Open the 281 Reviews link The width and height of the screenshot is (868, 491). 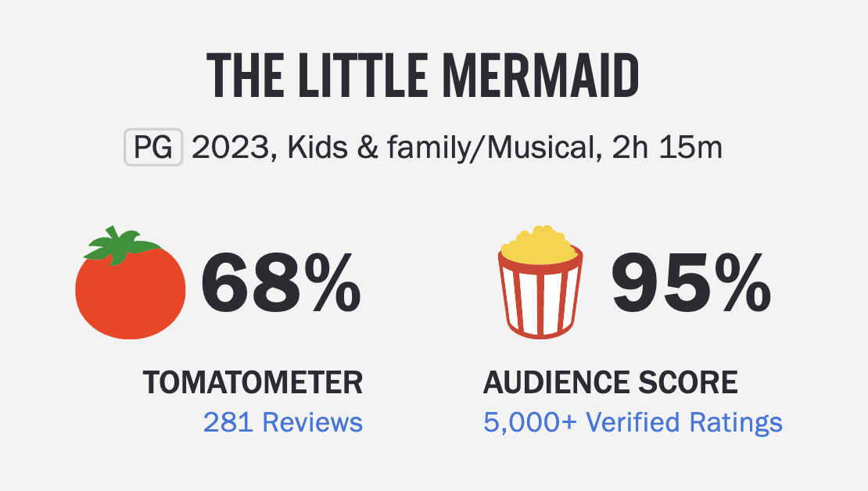pyautogui.click(x=283, y=422)
